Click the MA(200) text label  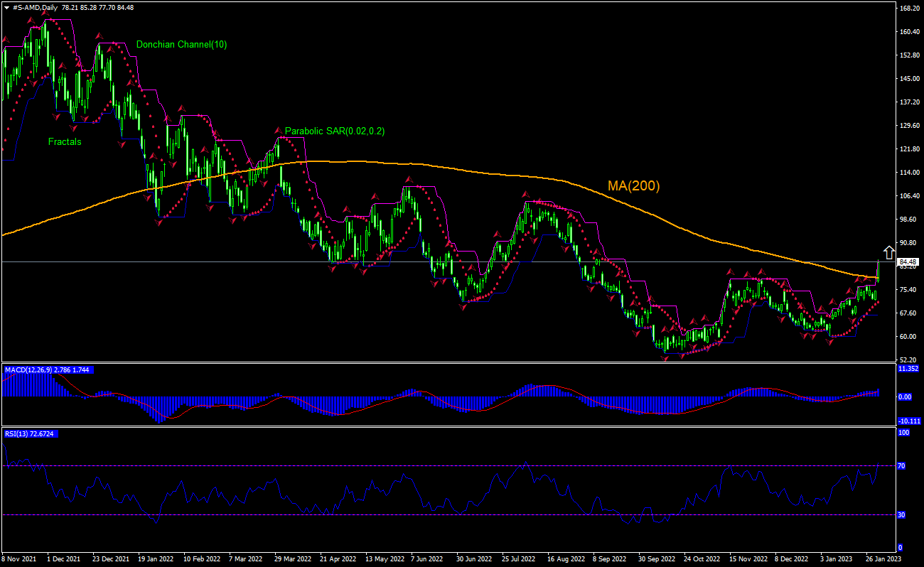pyautogui.click(x=632, y=187)
